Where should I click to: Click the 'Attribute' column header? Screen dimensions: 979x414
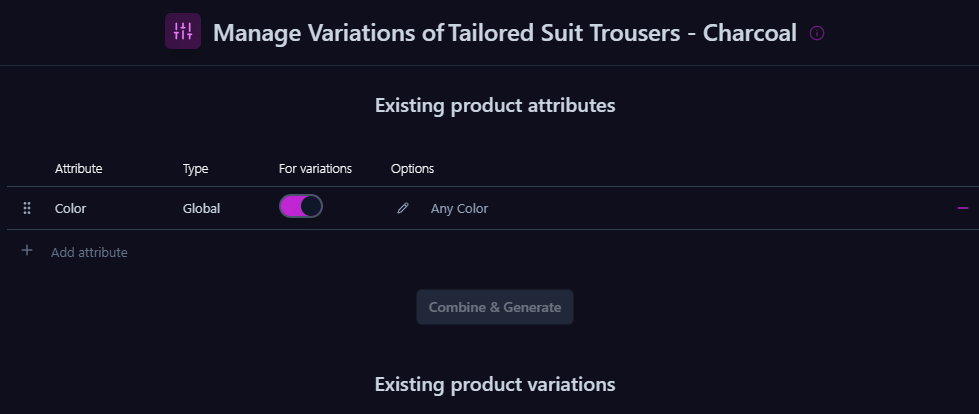click(78, 168)
